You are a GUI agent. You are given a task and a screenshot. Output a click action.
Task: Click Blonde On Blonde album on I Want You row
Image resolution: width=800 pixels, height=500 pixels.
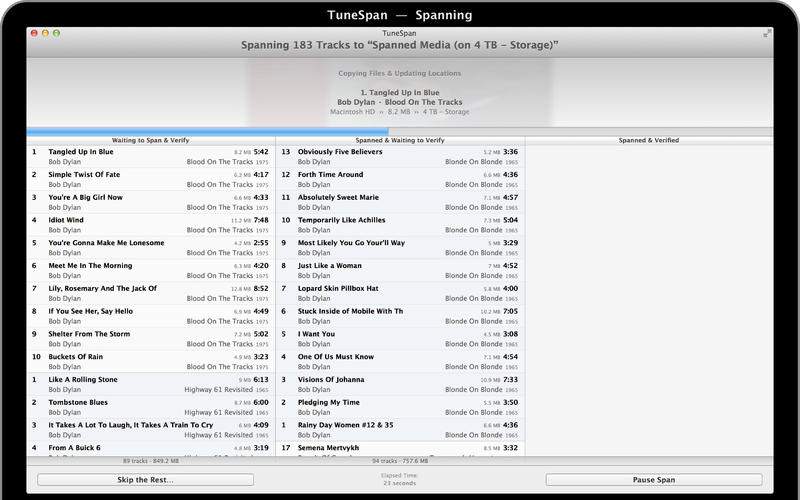point(473,344)
